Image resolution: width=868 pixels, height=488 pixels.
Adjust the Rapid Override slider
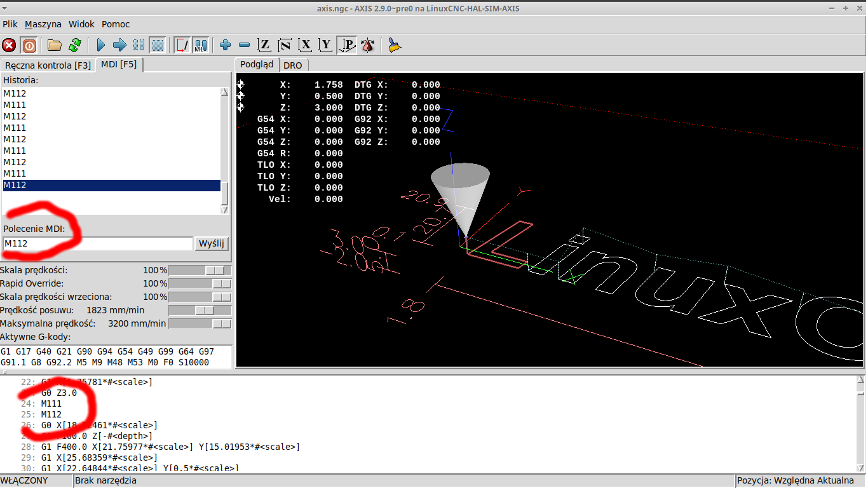[x=200, y=283]
